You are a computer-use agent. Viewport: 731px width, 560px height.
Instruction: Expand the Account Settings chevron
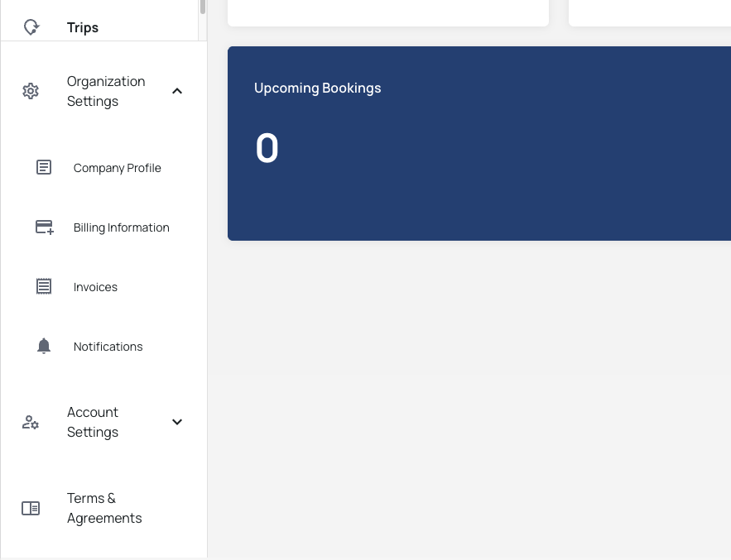177,422
